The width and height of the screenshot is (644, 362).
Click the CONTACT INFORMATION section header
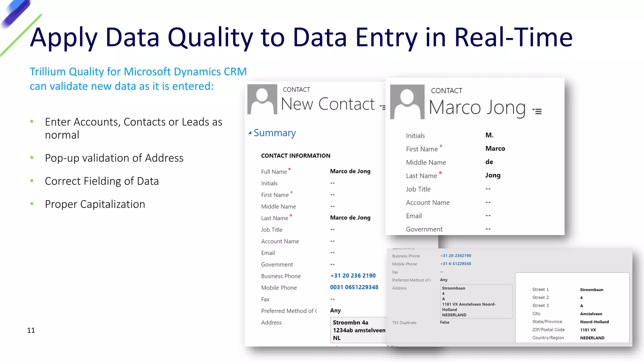click(296, 156)
